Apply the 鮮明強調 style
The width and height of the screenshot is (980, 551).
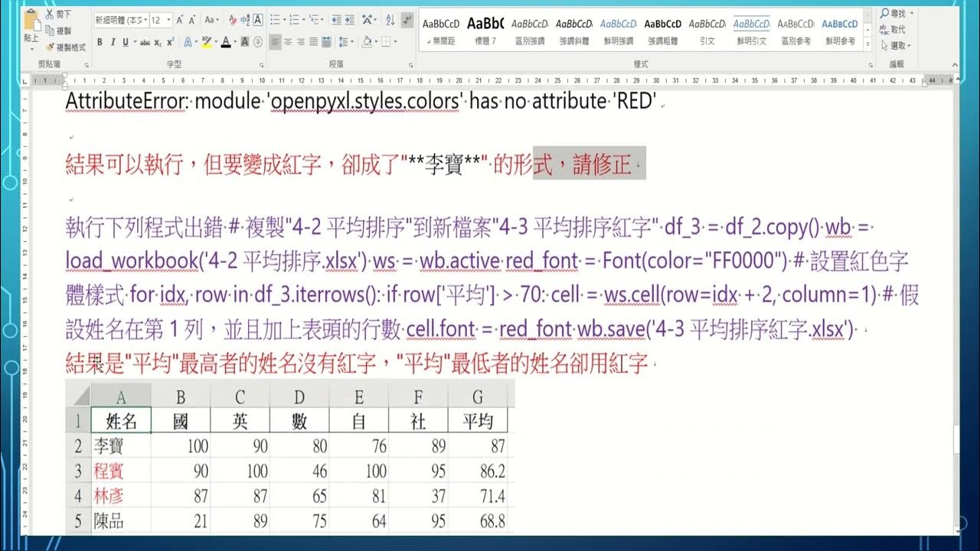619,31
